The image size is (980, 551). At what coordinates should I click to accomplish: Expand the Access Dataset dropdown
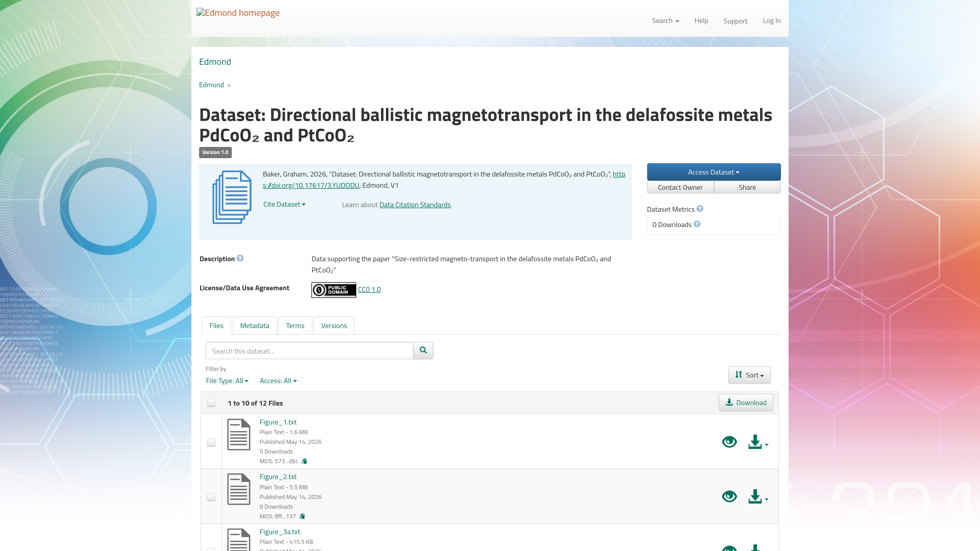pyautogui.click(x=714, y=172)
